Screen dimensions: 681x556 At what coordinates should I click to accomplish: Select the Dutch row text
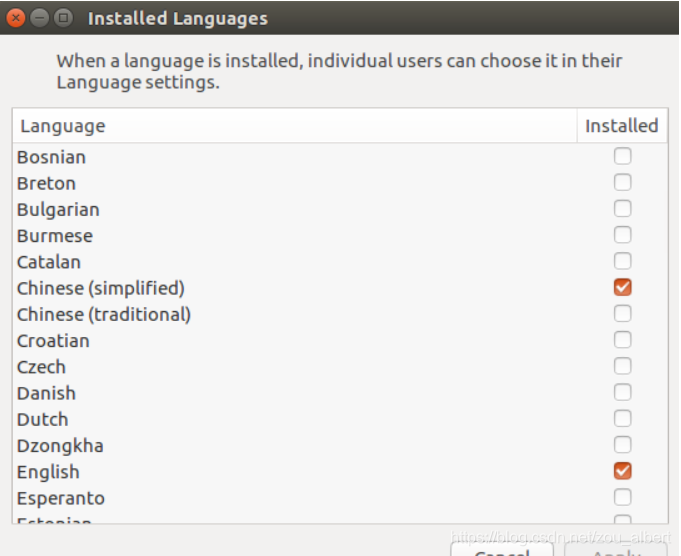pos(43,420)
